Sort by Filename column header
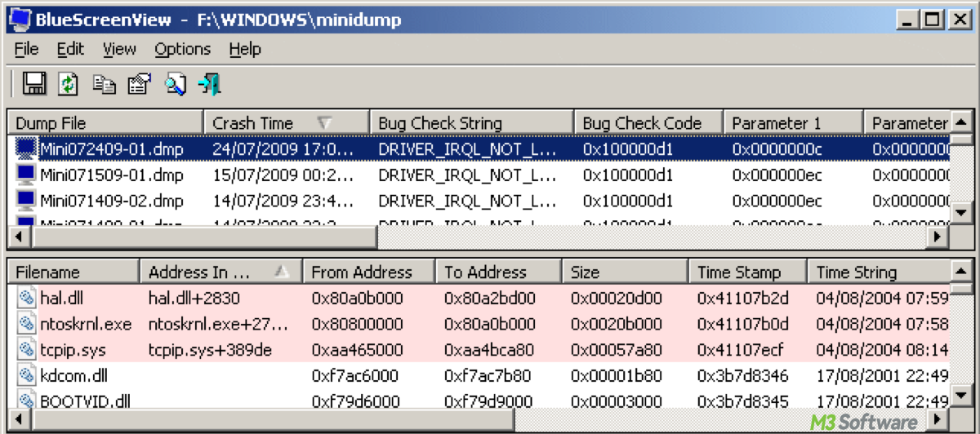 (73, 272)
